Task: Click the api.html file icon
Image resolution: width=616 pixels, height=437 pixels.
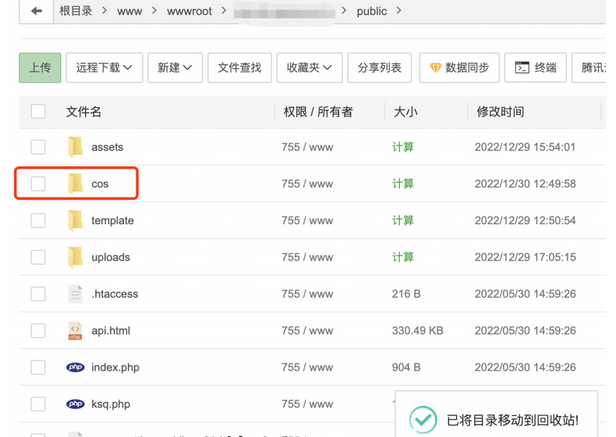Action: (x=75, y=331)
